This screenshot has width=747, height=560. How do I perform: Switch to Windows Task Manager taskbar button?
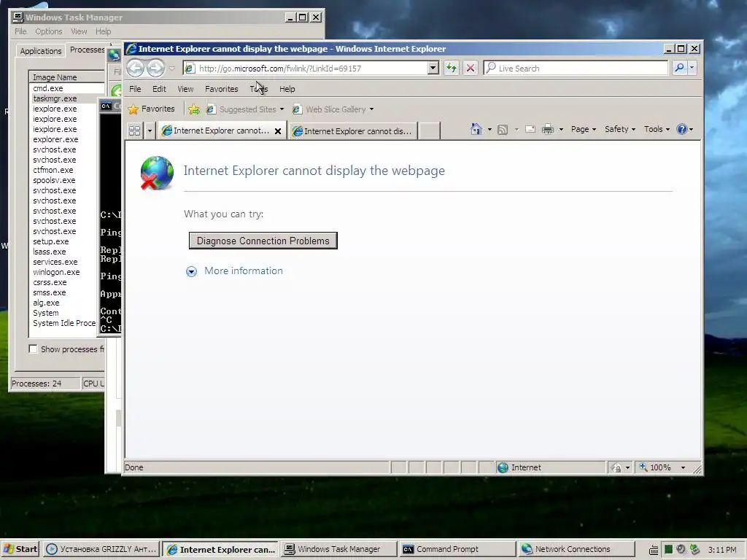point(338,549)
